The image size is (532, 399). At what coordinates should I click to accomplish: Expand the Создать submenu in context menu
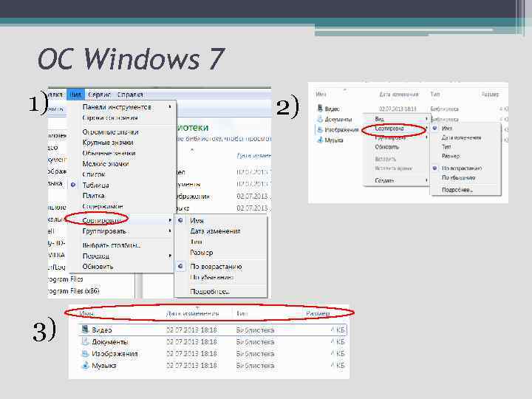point(426,180)
